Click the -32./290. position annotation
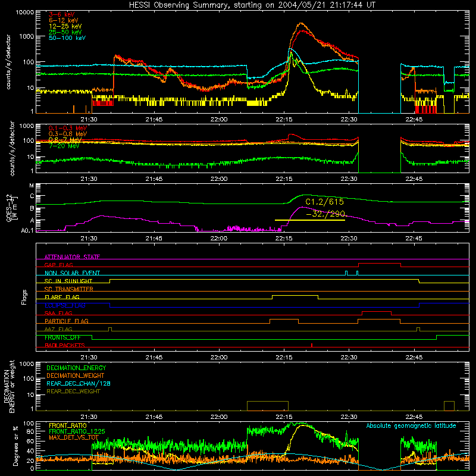This screenshot has width=476, height=476. pos(325,214)
